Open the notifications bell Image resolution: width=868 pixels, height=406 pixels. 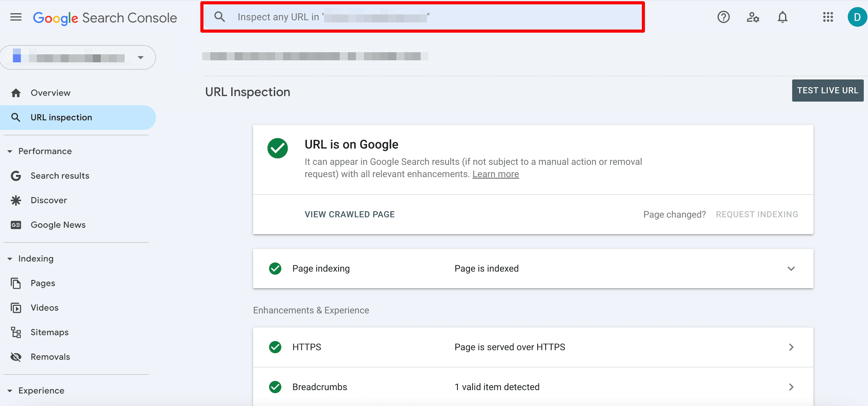tap(782, 17)
